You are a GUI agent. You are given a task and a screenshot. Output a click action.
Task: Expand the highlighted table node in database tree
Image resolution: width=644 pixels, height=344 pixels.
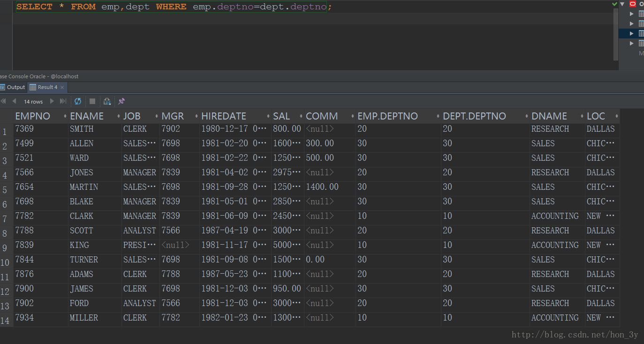tap(632, 33)
